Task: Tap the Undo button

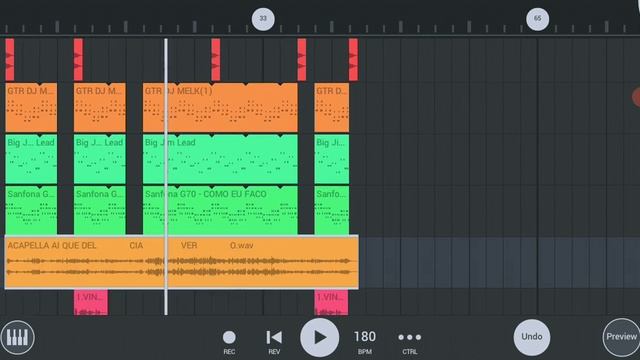Action: point(531,337)
